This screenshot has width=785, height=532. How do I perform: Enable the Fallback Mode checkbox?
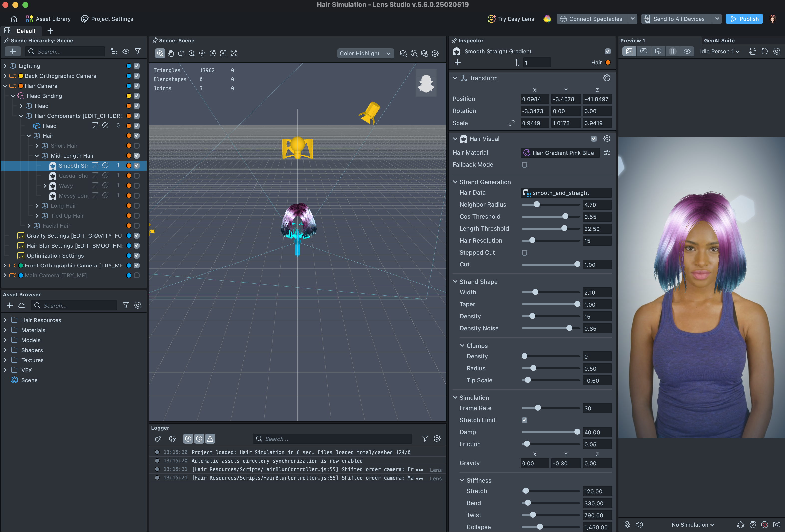[x=524, y=165]
